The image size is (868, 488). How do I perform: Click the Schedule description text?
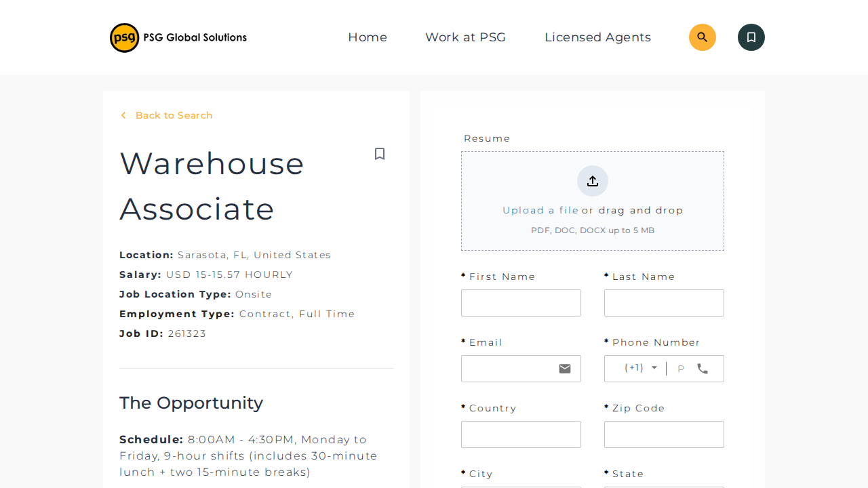point(249,455)
